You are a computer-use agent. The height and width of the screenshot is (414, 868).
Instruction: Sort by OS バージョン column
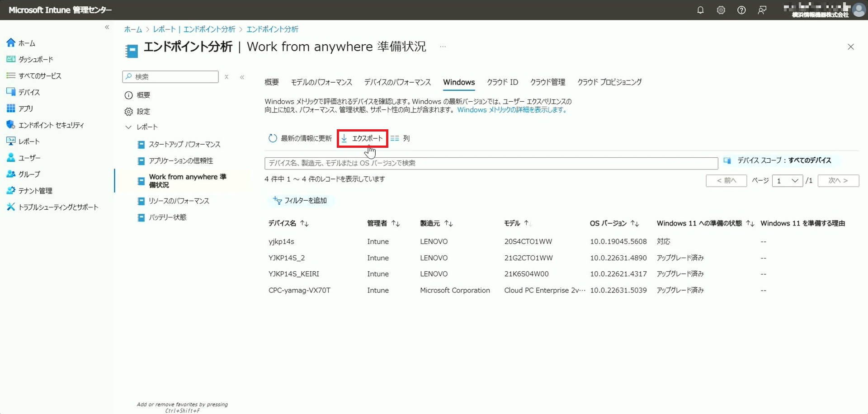614,223
